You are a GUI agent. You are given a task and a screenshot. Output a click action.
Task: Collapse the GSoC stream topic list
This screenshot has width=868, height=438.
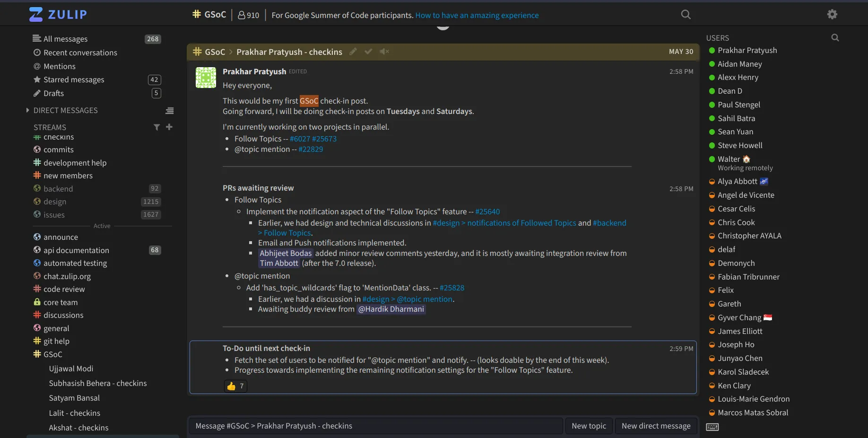click(52, 354)
